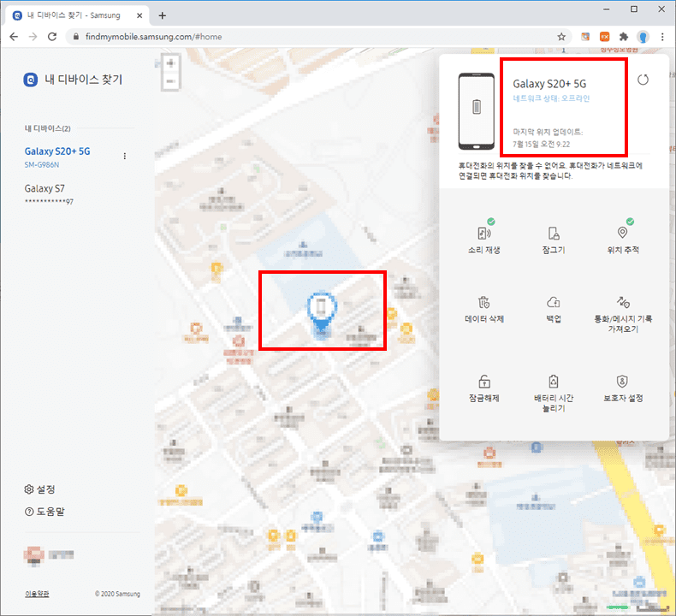Click the SM-G986N model text

42,164
